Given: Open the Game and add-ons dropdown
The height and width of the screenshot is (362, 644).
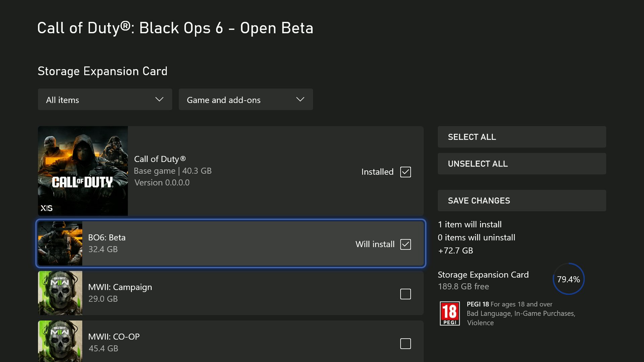Looking at the screenshot, I should pos(246,99).
